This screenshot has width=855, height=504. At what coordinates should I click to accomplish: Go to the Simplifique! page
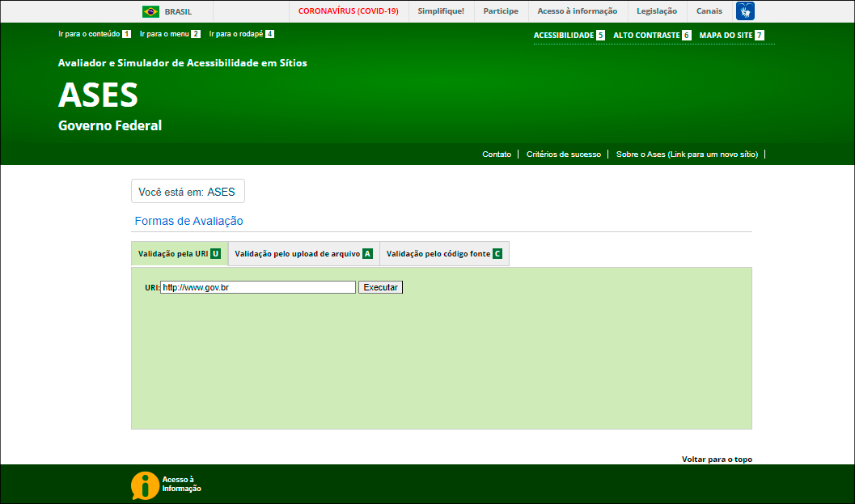(x=441, y=11)
